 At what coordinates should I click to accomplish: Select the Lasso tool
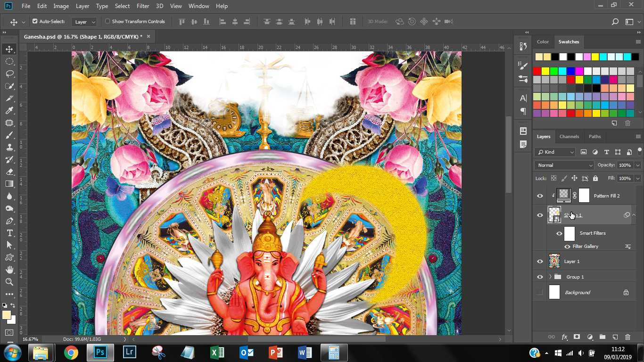[x=9, y=74]
